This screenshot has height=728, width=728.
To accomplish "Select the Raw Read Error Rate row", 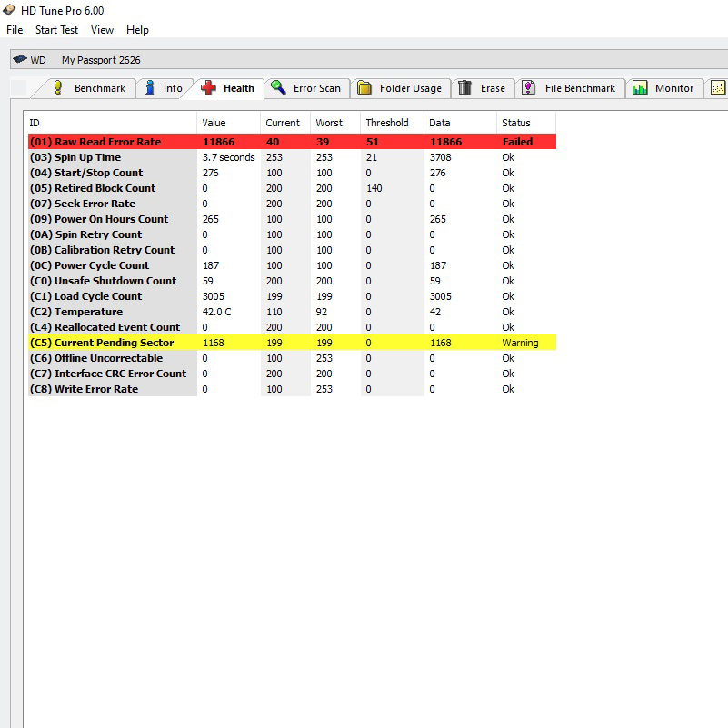I will [292, 142].
